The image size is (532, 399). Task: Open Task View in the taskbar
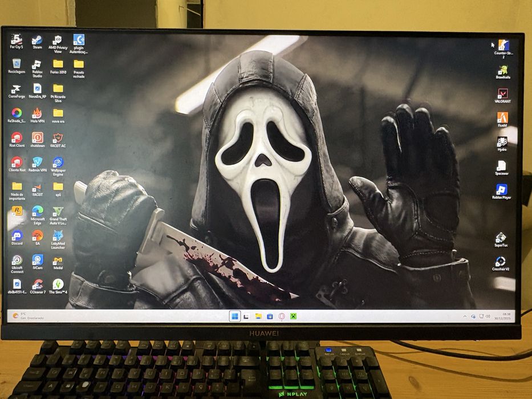[x=246, y=316]
